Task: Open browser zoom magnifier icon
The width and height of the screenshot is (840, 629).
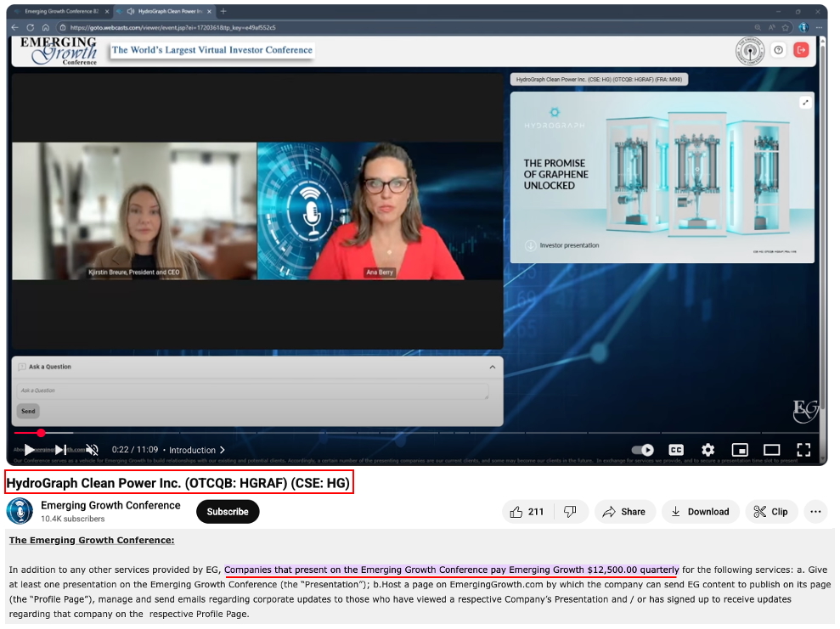Action: pos(758,27)
